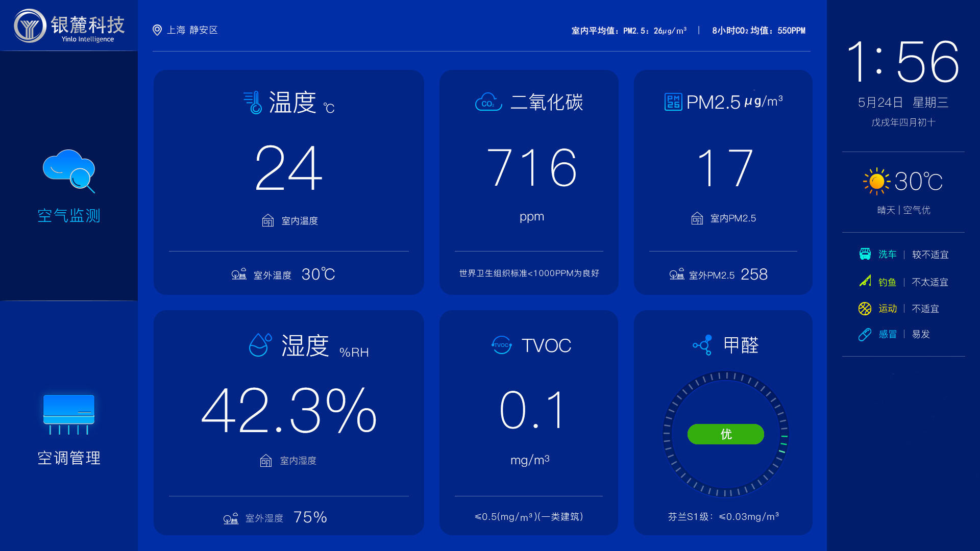Click the car wash 洗车 icon
This screenshot has width=980, height=551.
(x=865, y=254)
